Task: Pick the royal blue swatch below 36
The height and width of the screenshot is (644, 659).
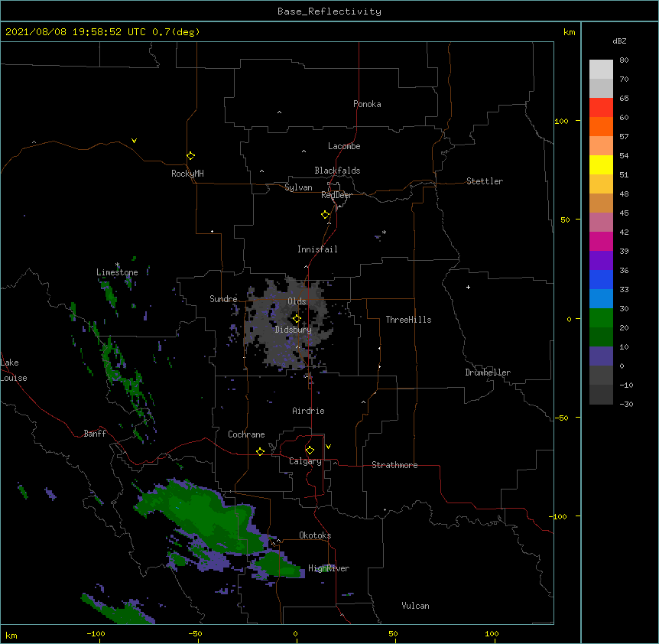Action: [601, 279]
